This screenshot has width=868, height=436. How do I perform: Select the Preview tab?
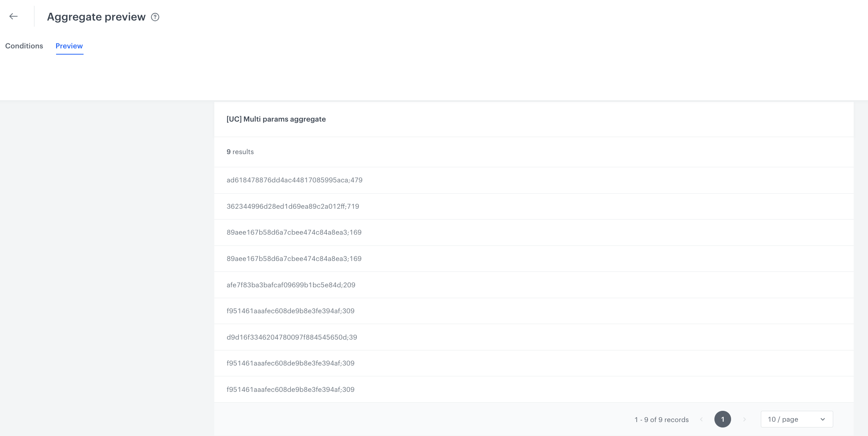click(69, 46)
